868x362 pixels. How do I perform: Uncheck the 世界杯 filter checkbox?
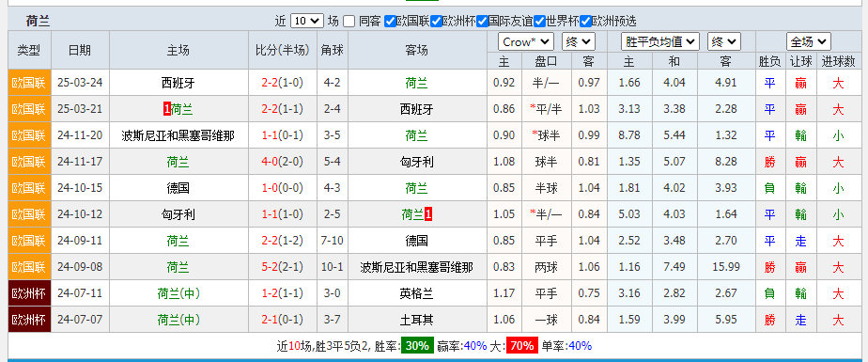click(540, 21)
